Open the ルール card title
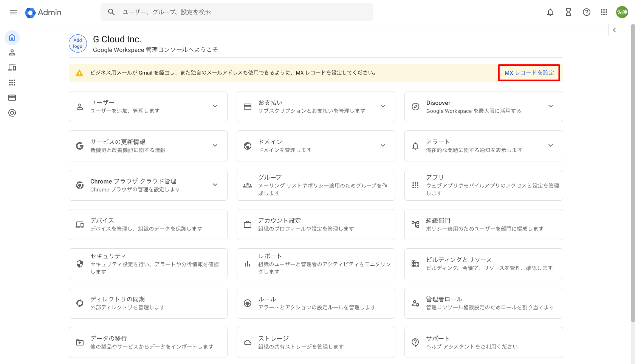 point(267,299)
